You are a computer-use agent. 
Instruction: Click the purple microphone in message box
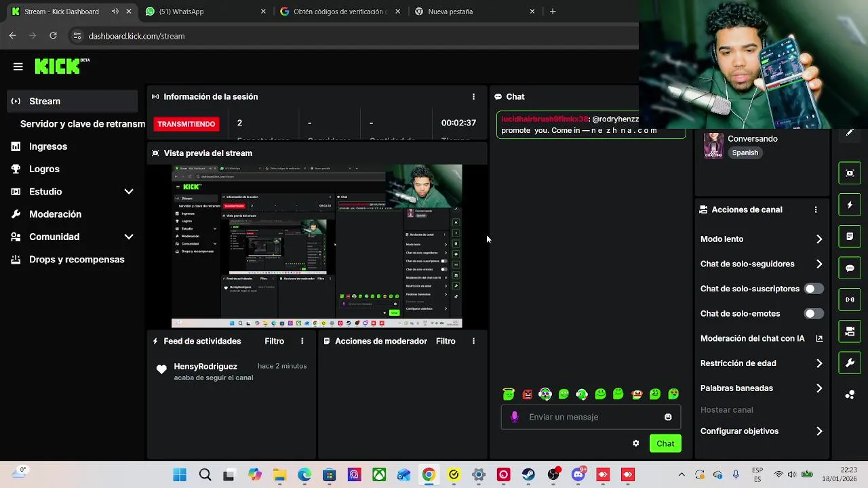514,417
